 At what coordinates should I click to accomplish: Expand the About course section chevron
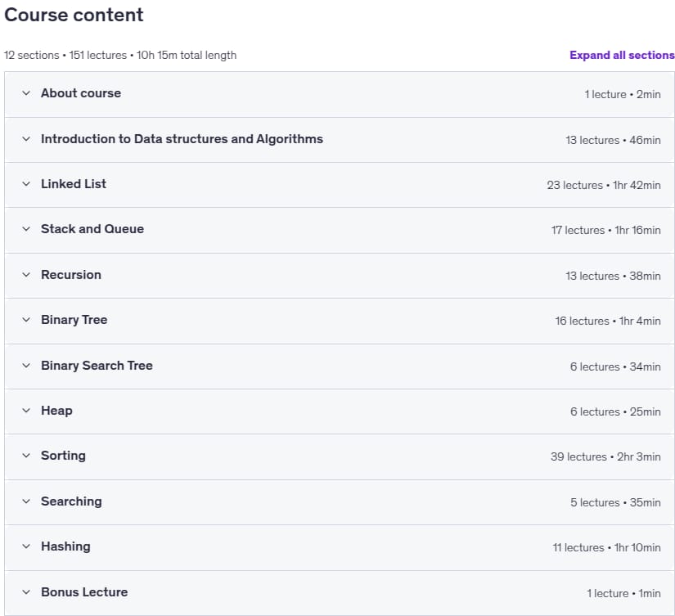(x=26, y=93)
